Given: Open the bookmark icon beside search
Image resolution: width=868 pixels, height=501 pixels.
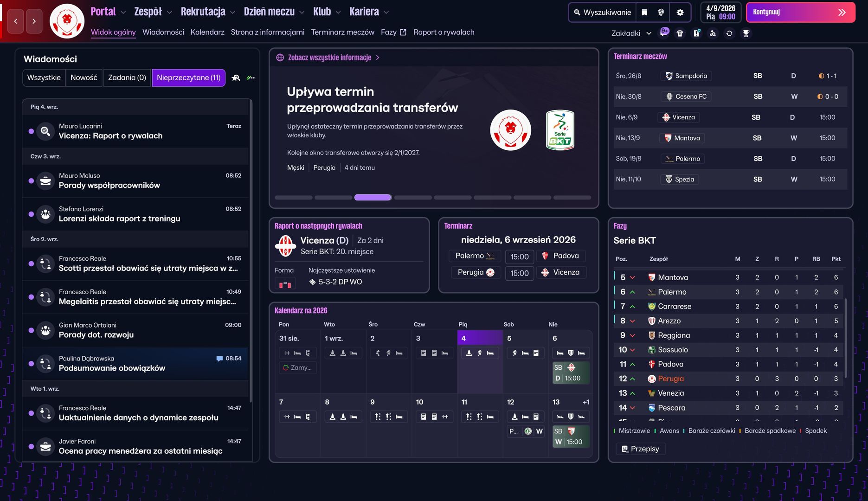Looking at the screenshot, I should click(644, 13).
